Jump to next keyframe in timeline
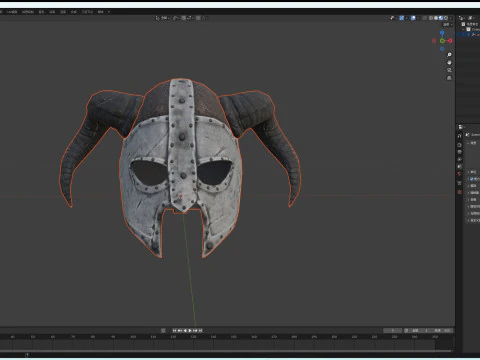The image size is (480, 360). coord(195,330)
